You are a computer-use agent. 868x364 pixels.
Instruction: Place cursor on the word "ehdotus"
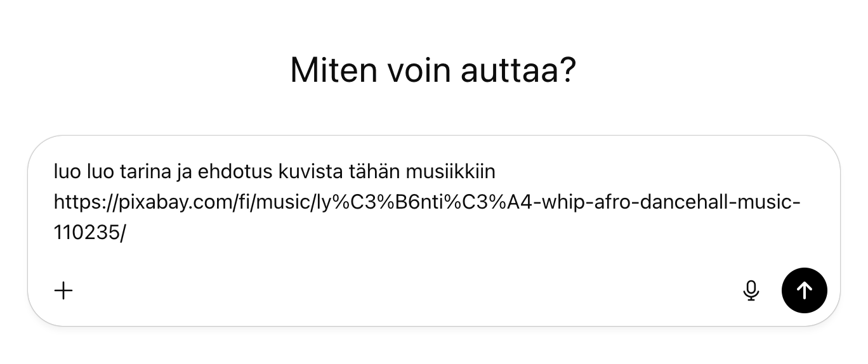click(237, 171)
